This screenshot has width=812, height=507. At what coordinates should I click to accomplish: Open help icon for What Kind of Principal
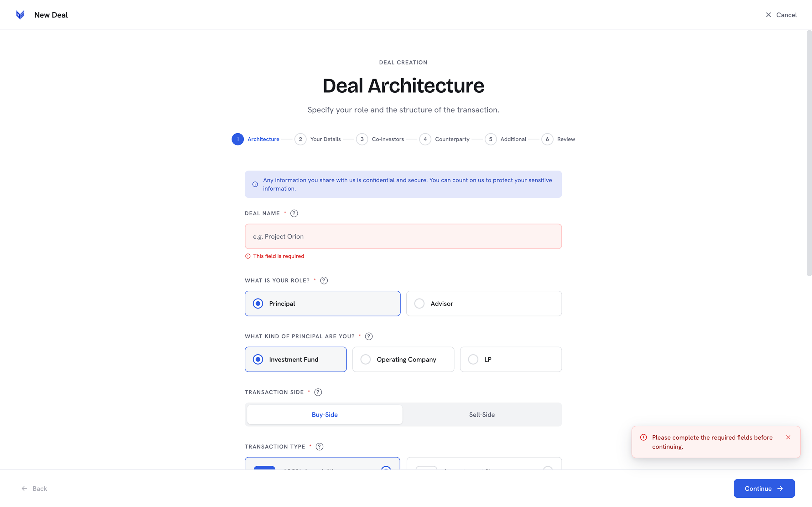pyautogui.click(x=369, y=336)
